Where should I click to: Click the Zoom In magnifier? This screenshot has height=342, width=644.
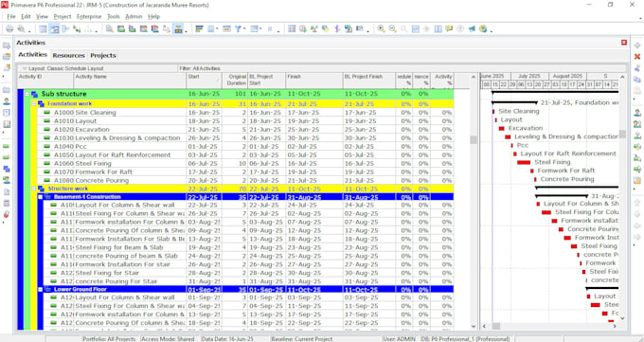[x=382, y=28]
